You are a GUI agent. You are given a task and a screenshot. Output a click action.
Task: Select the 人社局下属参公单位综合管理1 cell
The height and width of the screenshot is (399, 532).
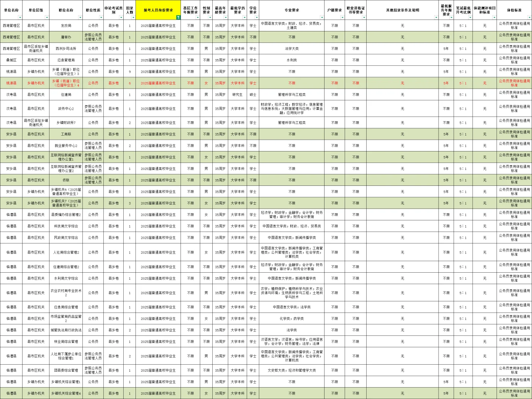pyautogui.click(x=66, y=356)
